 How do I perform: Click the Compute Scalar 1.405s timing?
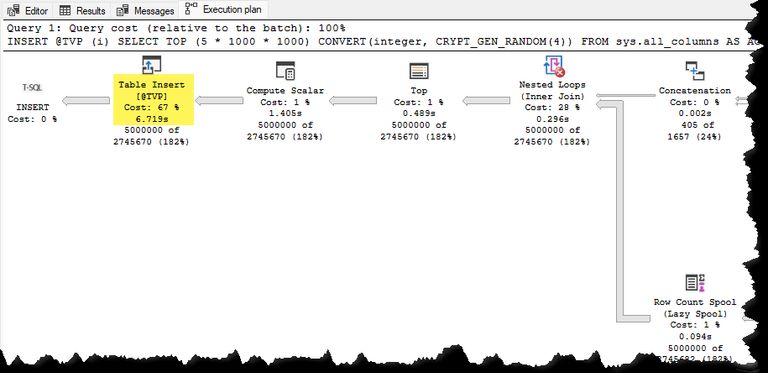pos(285,114)
